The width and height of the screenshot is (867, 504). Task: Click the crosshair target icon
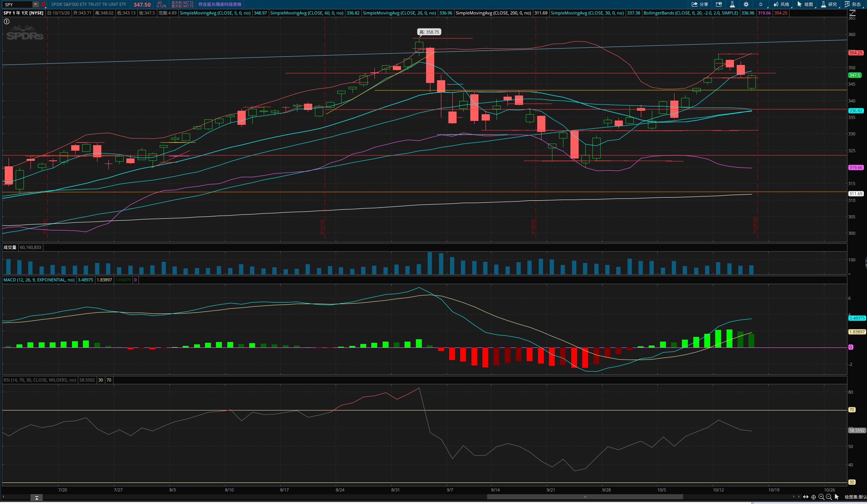click(813, 497)
